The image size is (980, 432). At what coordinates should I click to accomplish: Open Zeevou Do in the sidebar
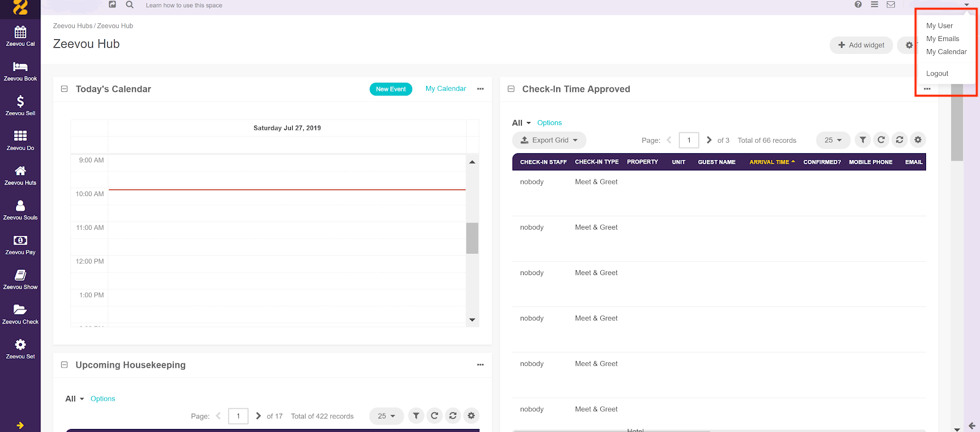(x=20, y=140)
